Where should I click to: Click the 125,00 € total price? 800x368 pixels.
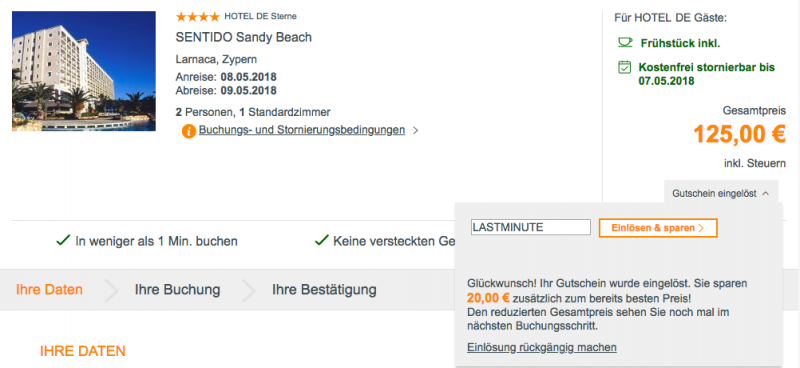[739, 134]
